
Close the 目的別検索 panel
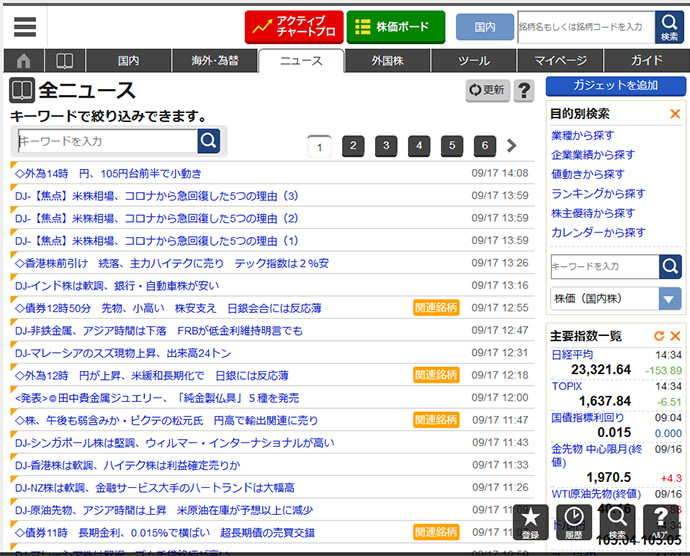click(x=675, y=114)
